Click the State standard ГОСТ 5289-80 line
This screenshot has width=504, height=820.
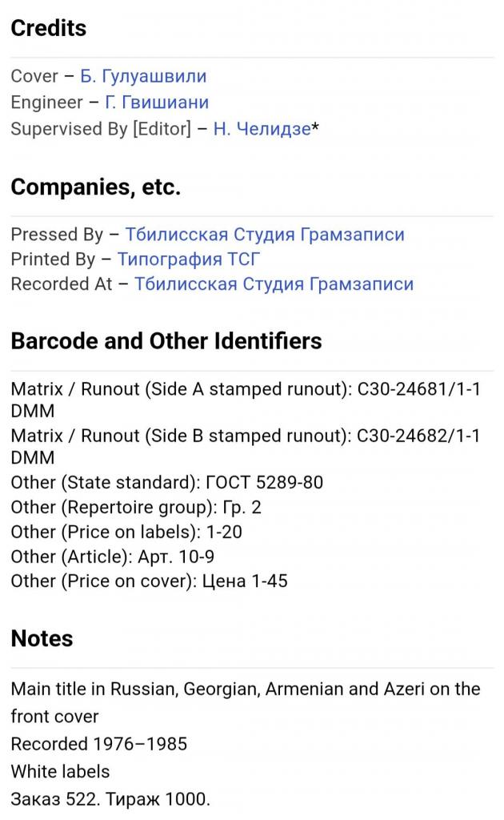pos(156,483)
